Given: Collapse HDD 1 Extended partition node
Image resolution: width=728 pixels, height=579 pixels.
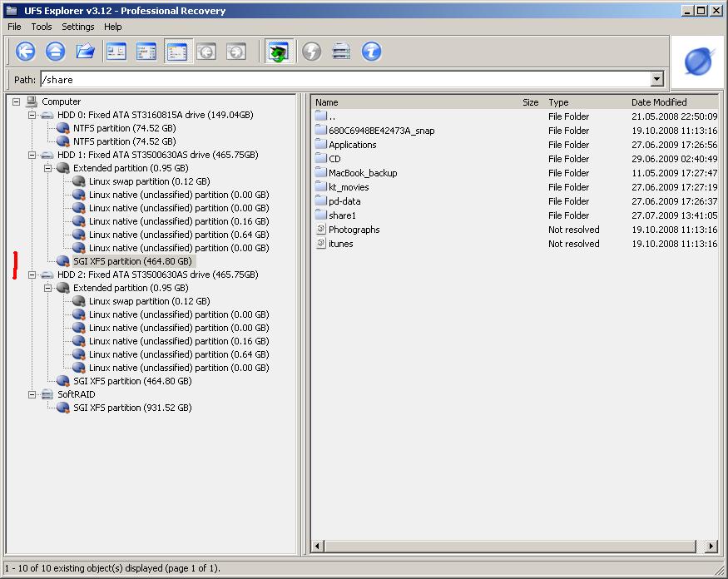Looking at the screenshot, I should [47, 168].
